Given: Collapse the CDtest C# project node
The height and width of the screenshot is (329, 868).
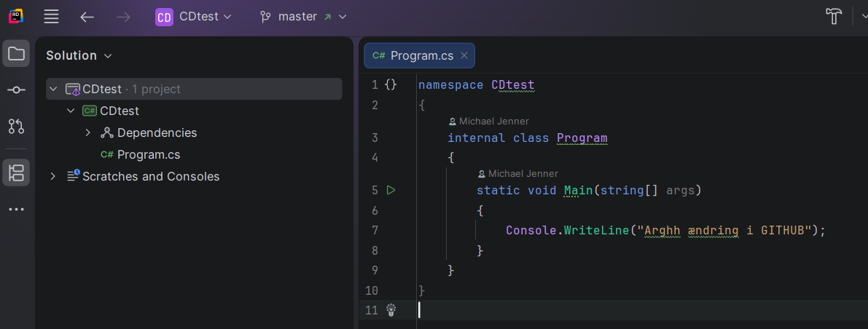Looking at the screenshot, I should pyautogui.click(x=71, y=111).
